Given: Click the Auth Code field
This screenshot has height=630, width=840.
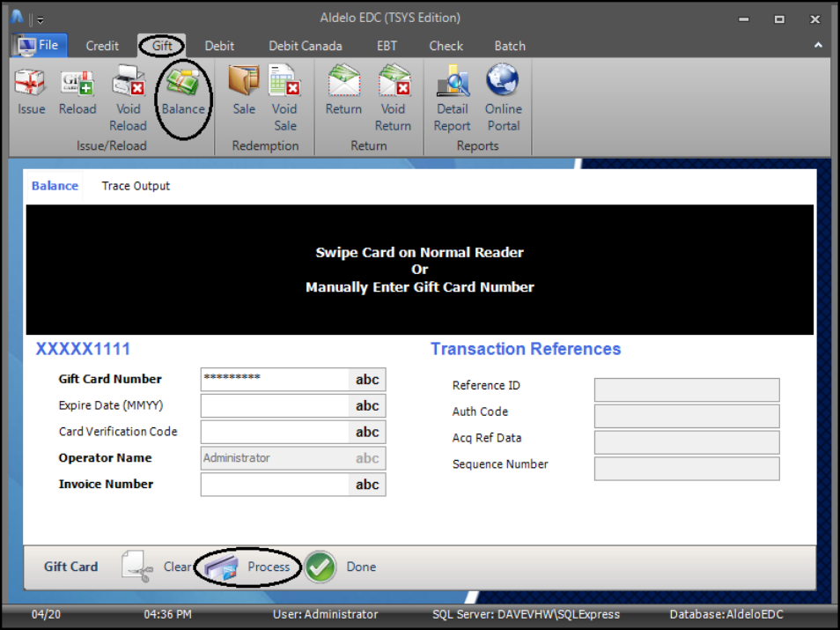Looking at the screenshot, I should 687,416.
